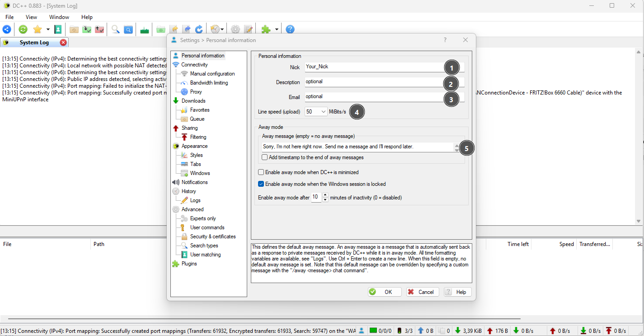The height and width of the screenshot is (336, 644).
Task: Select Security & certificates tree item
Action: click(x=213, y=237)
